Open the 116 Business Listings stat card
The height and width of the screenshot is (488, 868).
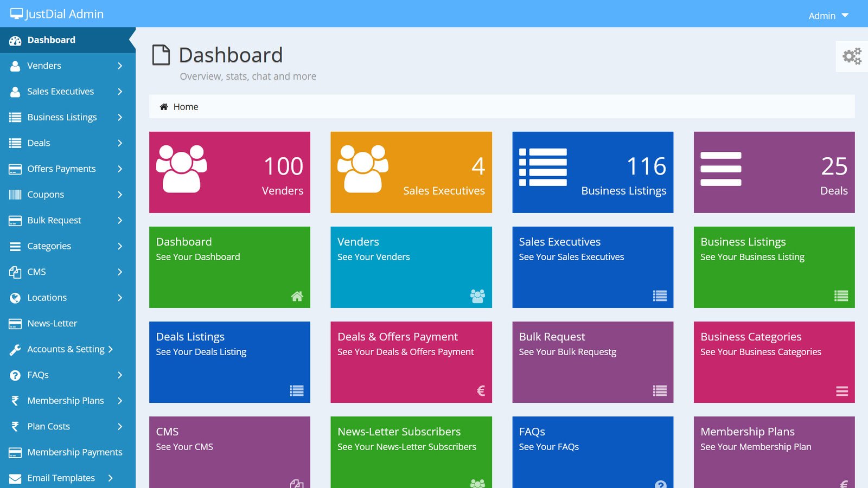593,172
